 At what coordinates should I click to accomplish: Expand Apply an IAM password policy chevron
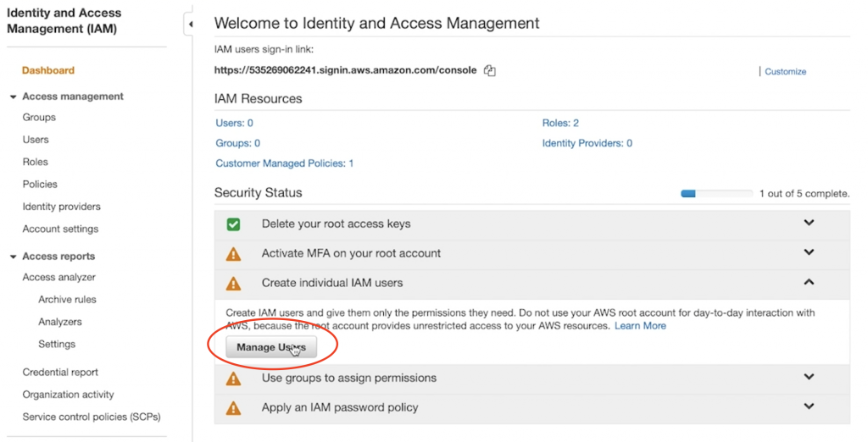pyautogui.click(x=809, y=406)
